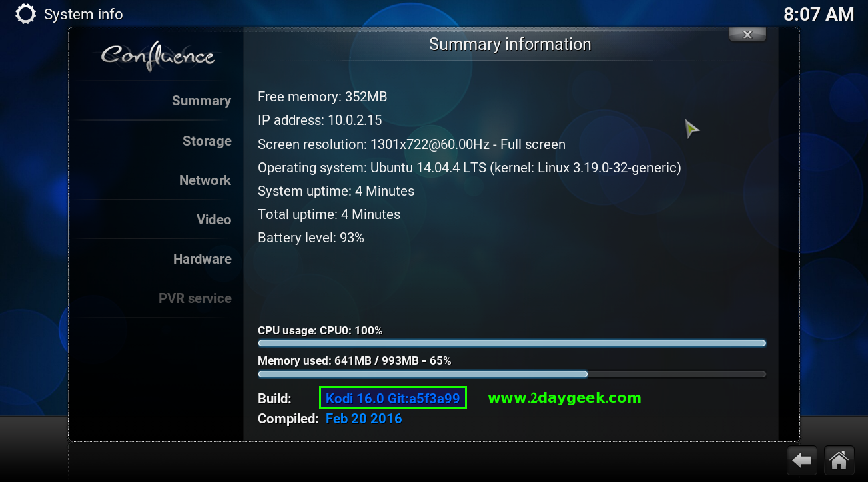
Task: Click the Screen resolution line
Action: pos(412,144)
